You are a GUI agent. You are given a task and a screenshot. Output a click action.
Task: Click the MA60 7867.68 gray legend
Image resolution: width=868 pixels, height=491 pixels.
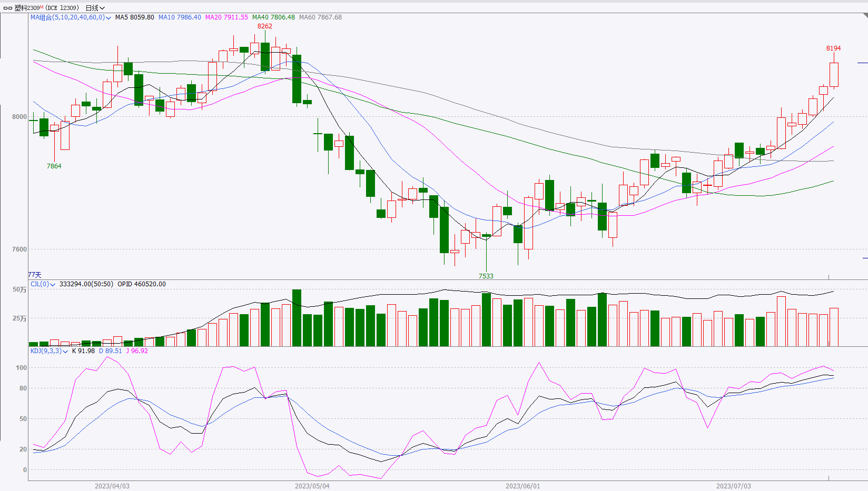(320, 17)
